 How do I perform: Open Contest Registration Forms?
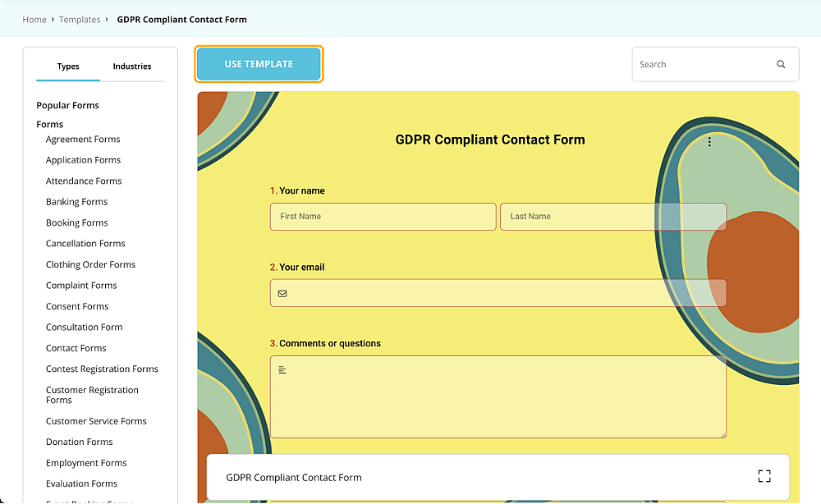pos(102,369)
